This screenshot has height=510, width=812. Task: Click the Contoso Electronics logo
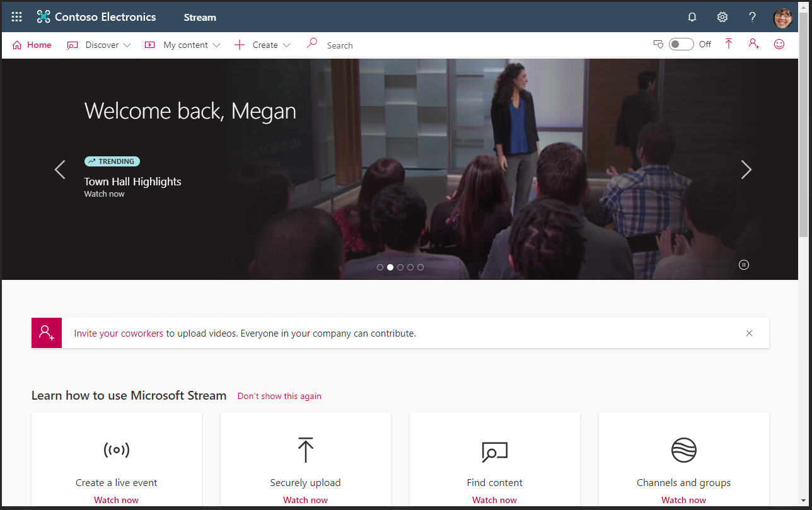pos(43,17)
